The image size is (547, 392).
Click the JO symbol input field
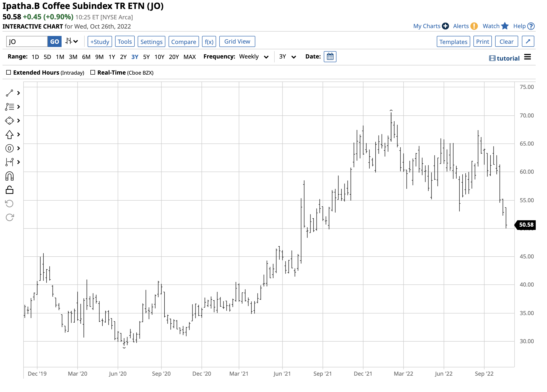pyautogui.click(x=27, y=42)
